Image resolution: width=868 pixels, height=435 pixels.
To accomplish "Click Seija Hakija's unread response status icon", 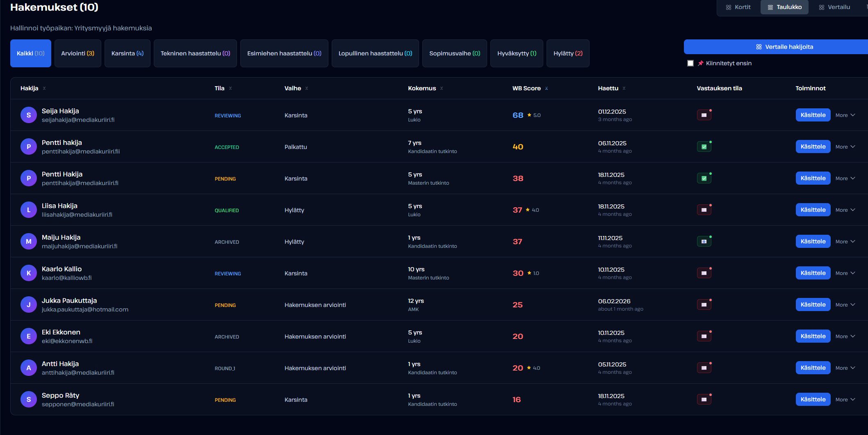I will coord(704,115).
